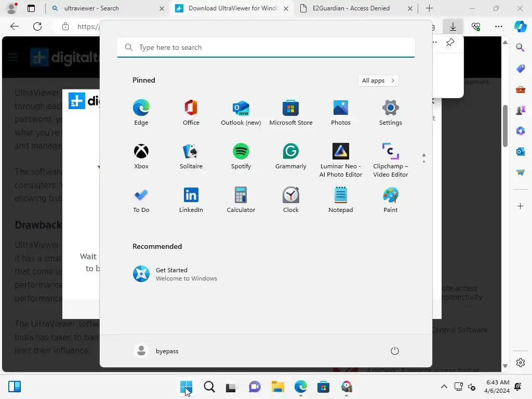The width and height of the screenshot is (532, 399).
Task: Open the Tools sidebar icon
Action: click(520, 89)
